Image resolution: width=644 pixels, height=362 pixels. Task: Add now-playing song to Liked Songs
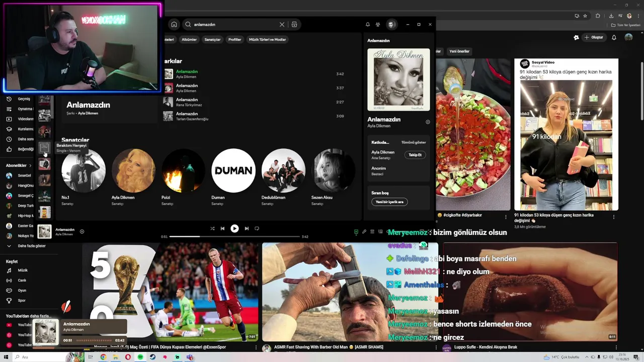82,232
